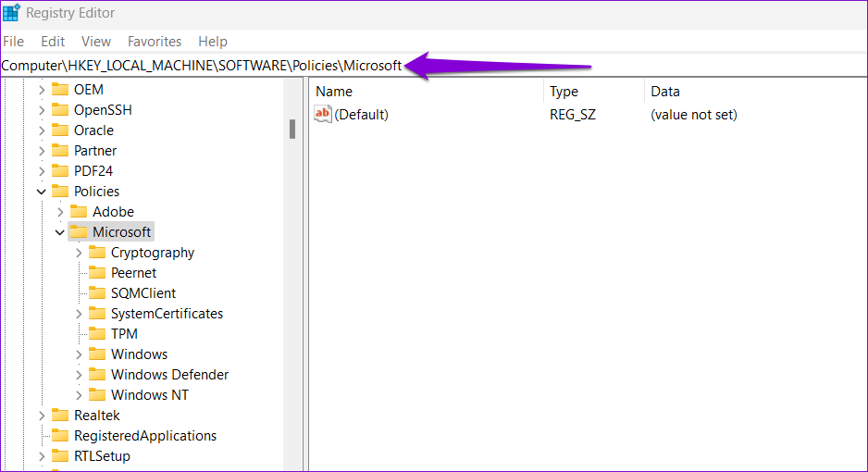Select the TPM key folder icon
Image resolution: width=868 pixels, height=472 pixels.
click(x=97, y=334)
